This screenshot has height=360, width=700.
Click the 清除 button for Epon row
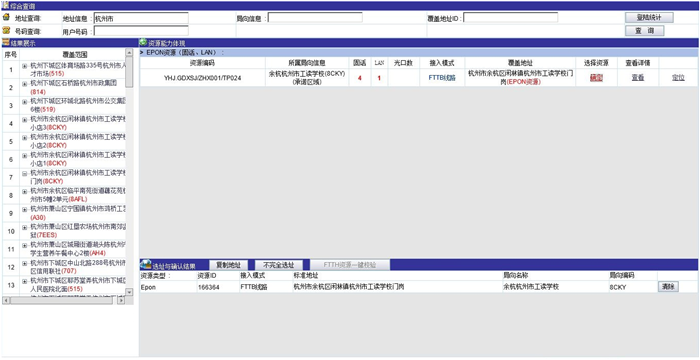tap(668, 287)
